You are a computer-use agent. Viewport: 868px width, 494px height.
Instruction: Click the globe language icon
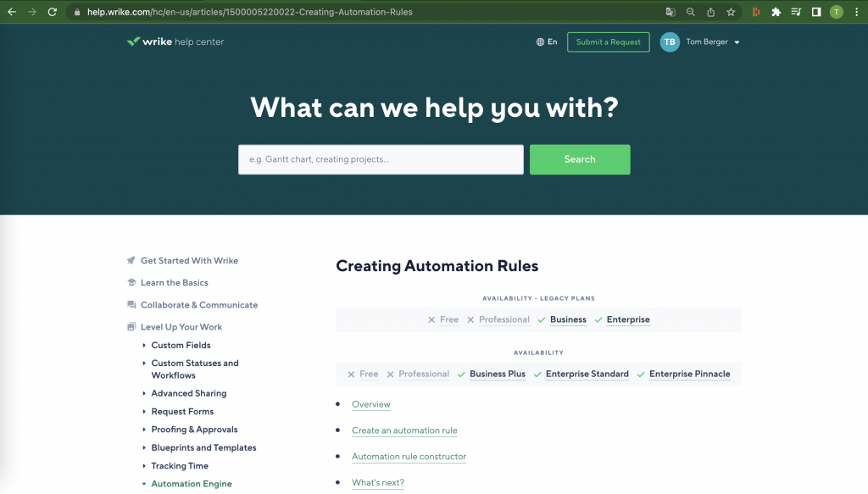[540, 42]
